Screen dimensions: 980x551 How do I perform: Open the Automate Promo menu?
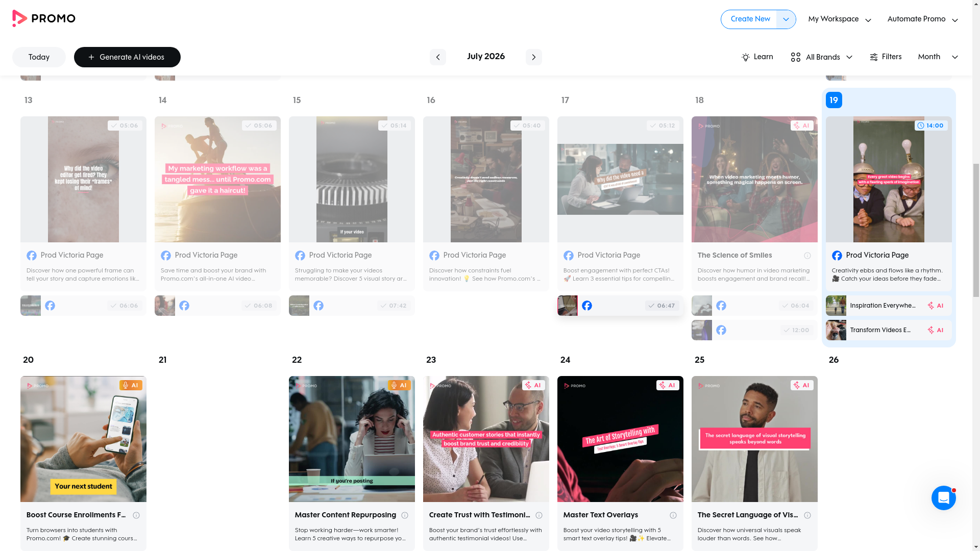pyautogui.click(x=922, y=19)
